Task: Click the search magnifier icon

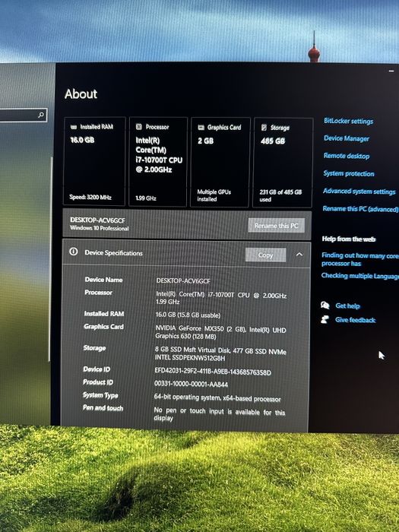Action: click(x=41, y=115)
